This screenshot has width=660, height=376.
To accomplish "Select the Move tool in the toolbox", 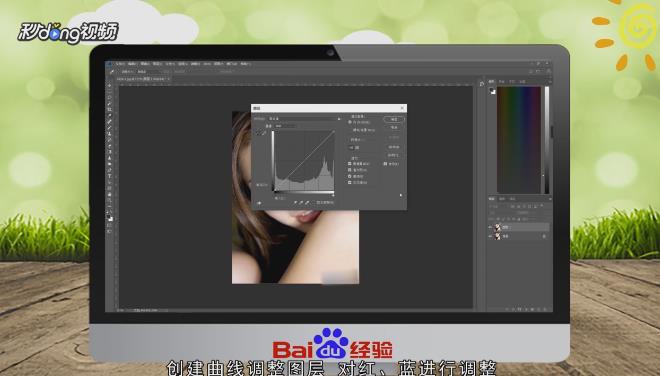I will pos(109,85).
